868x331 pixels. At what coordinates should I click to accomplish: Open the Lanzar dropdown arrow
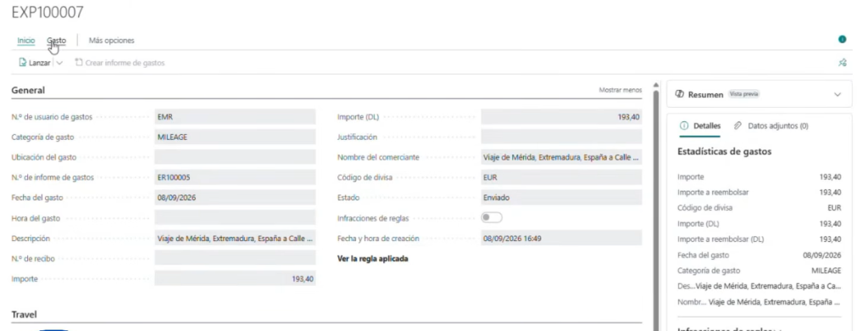coord(59,63)
